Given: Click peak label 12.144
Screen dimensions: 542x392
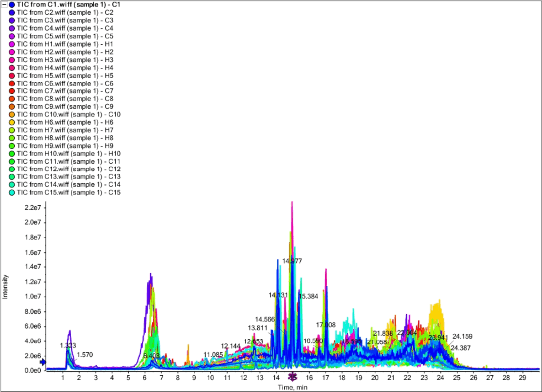Looking at the screenshot, I should (231, 346).
